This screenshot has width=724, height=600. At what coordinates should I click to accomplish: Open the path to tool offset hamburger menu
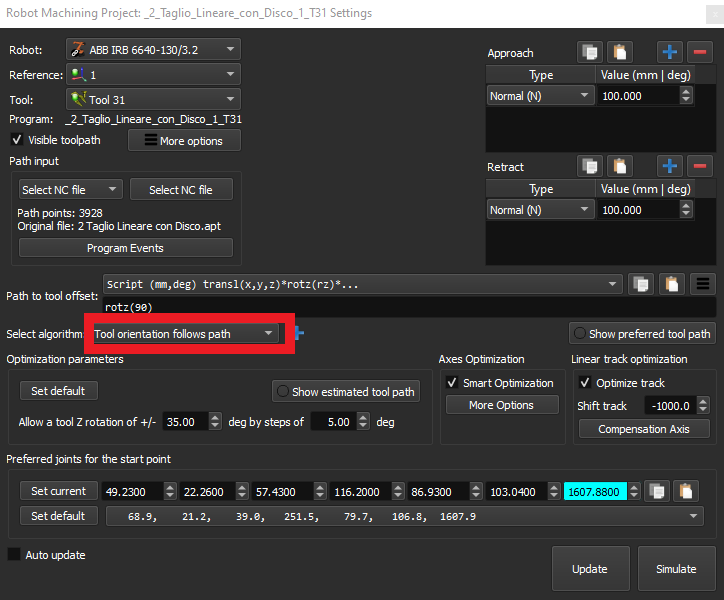[x=703, y=285]
